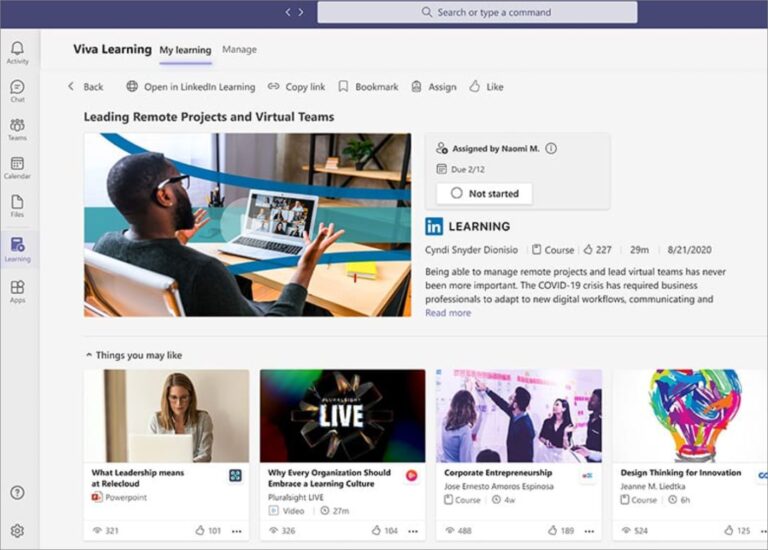This screenshot has width=768, height=550.
Task: Toggle the Not started status button
Action: click(484, 193)
